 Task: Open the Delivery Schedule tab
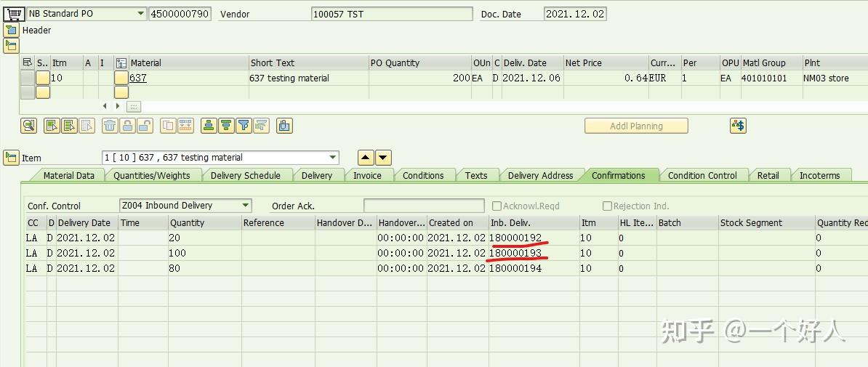(x=245, y=175)
